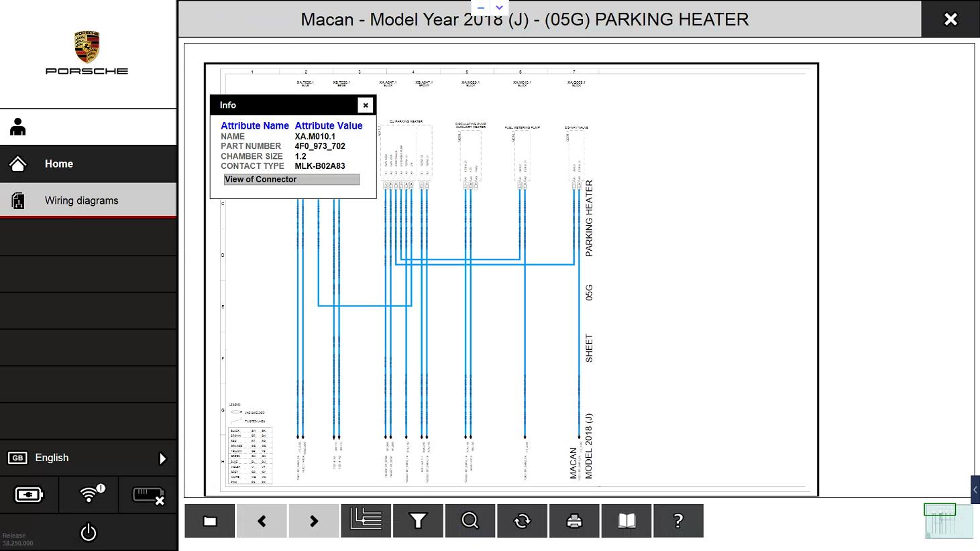Image resolution: width=980 pixels, height=551 pixels.
Task: Click the vehicle connection disconnected icon
Action: (x=148, y=495)
